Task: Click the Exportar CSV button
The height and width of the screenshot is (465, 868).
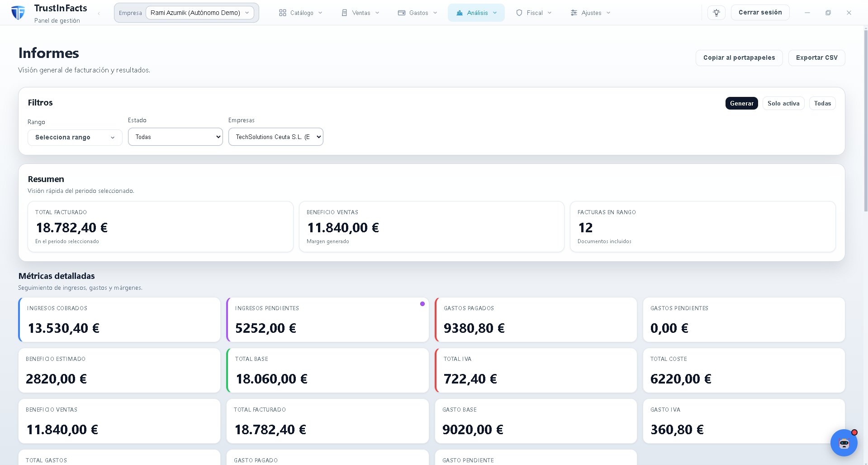Action: 816,58
